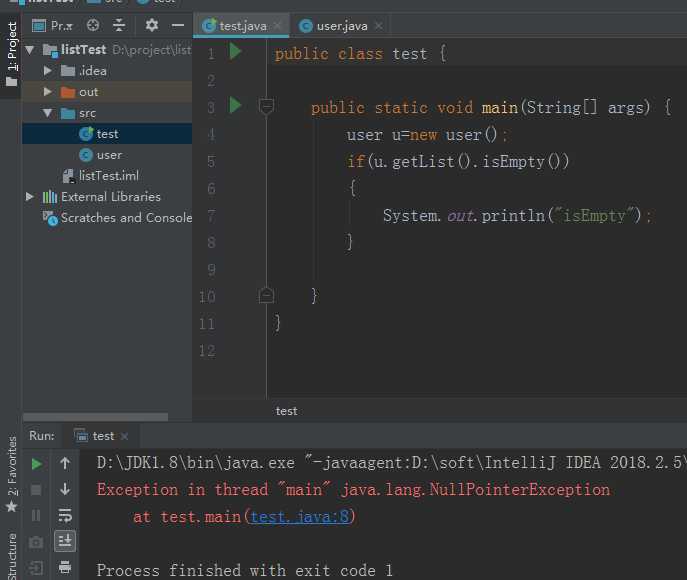Click Process finished with exit code text

(244, 570)
